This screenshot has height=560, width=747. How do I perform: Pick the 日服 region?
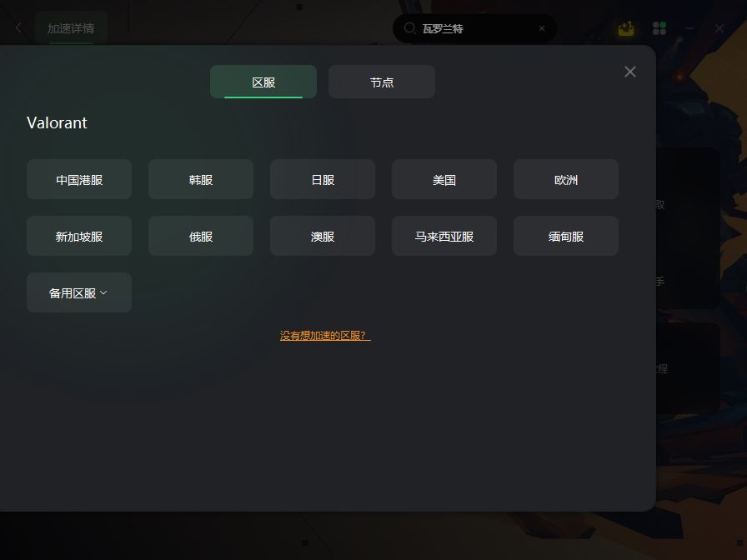tap(323, 179)
